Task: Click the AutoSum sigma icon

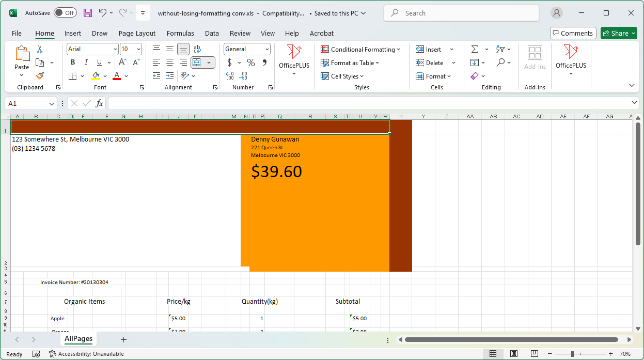Action: tap(475, 49)
